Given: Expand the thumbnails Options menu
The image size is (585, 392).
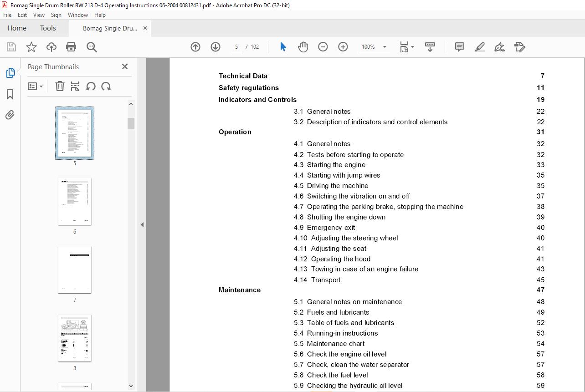Looking at the screenshot, I should coord(35,86).
